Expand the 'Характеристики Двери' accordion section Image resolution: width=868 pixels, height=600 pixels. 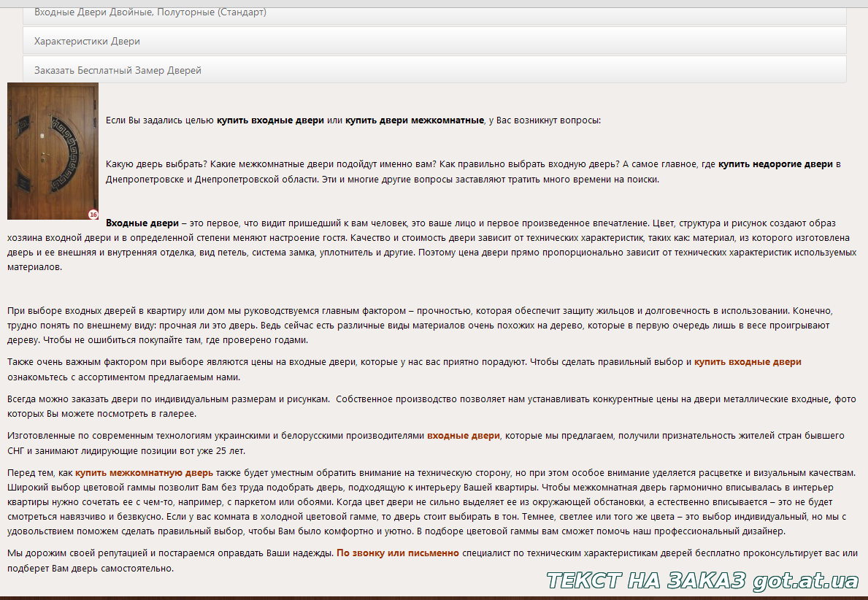[434, 40]
